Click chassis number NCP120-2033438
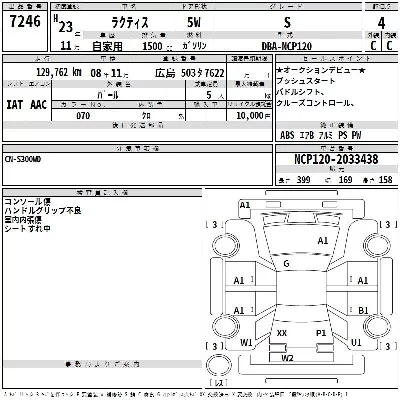The height and width of the screenshot is (400, 400). click(x=336, y=159)
